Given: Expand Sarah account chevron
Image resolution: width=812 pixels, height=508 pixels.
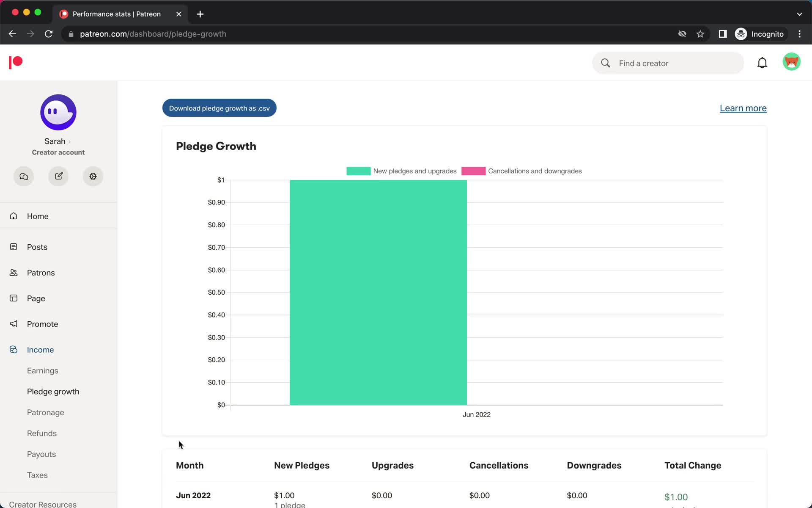Looking at the screenshot, I should coord(69,142).
